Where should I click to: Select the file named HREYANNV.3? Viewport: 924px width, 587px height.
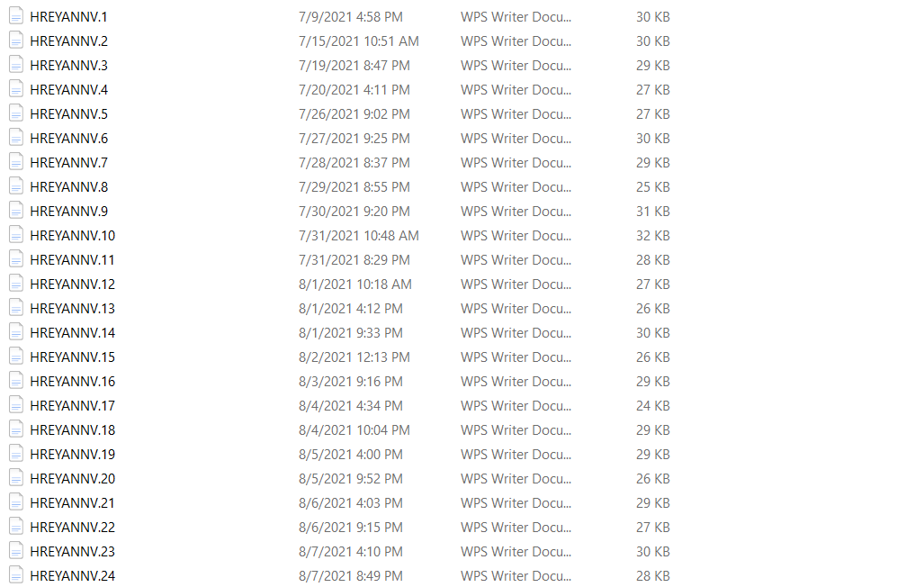pyautogui.click(x=69, y=66)
